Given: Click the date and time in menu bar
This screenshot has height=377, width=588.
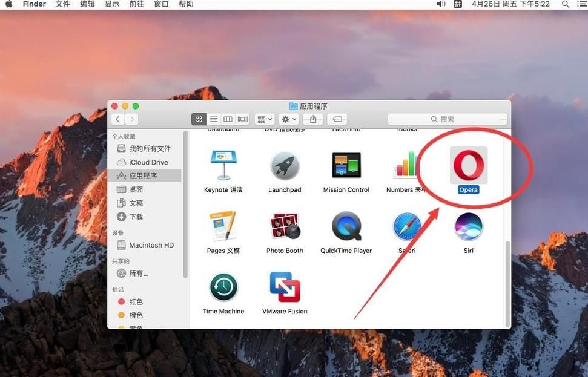Looking at the screenshot, I should click(510, 4).
